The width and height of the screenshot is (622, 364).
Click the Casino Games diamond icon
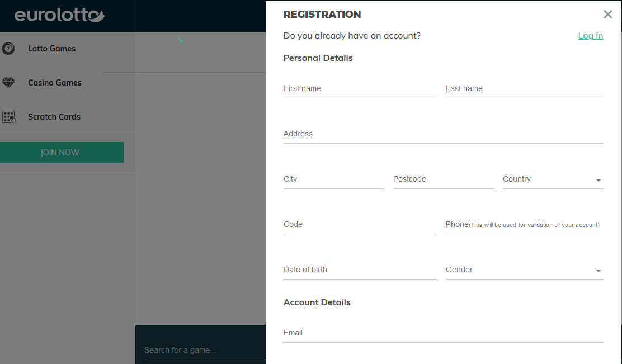click(8, 83)
